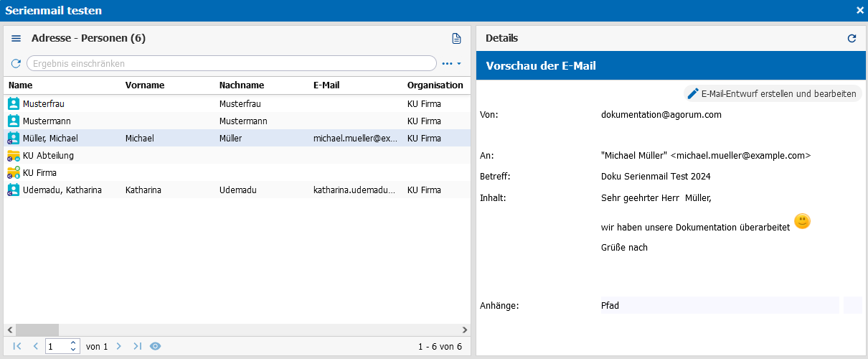Close the Serienmail testen dialog
The height and width of the screenshot is (359, 868).
click(x=860, y=10)
